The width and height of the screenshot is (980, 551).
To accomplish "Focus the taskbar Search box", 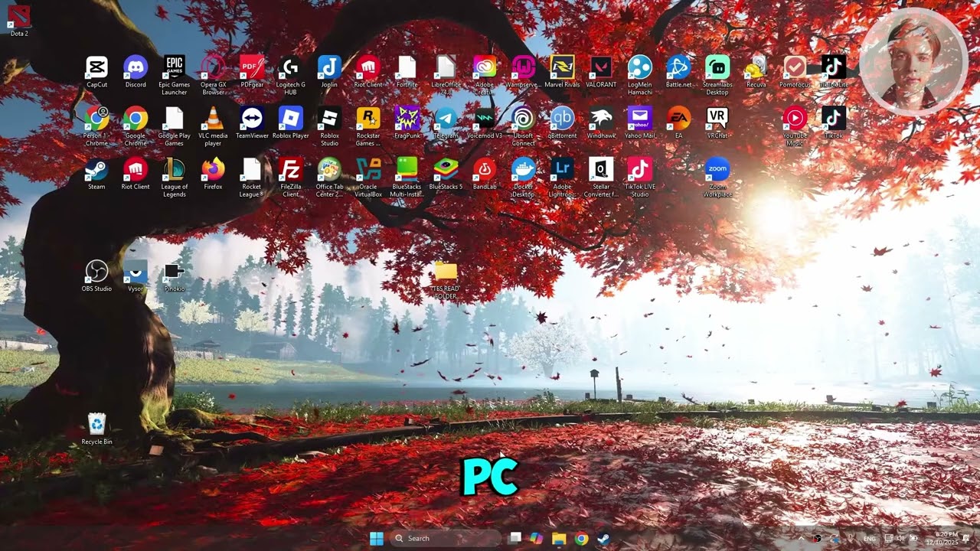I will [444, 538].
